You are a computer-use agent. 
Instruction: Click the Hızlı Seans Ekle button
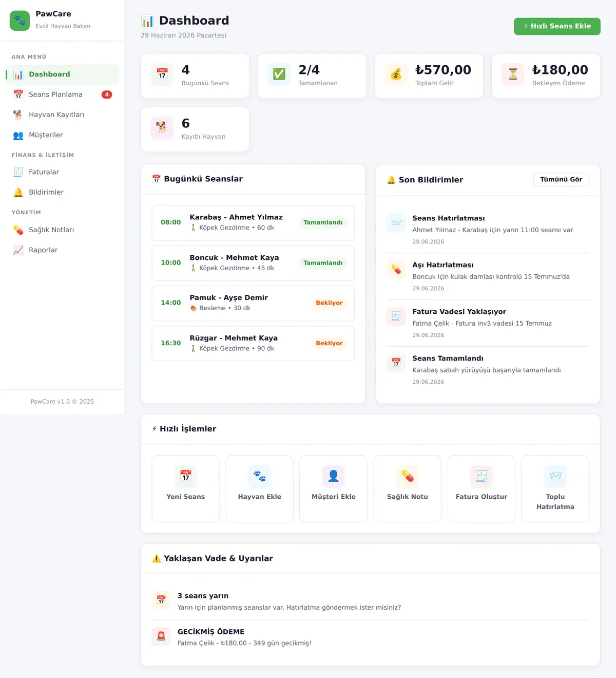tap(557, 26)
